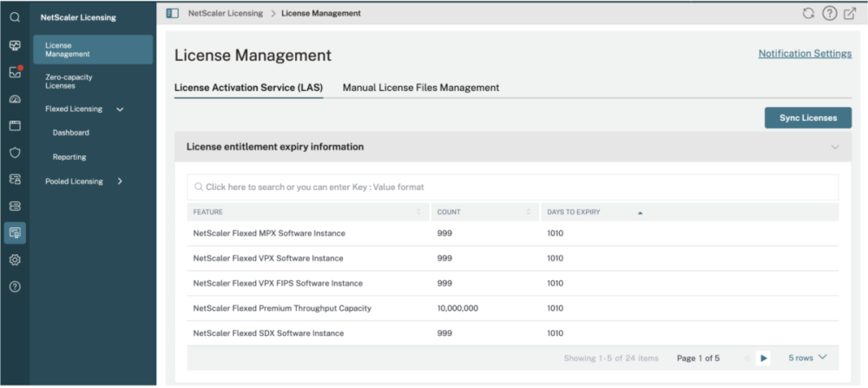Select NetScaler Flexed MPX Software Instance row
The width and height of the screenshot is (868, 388).
tap(513, 233)
